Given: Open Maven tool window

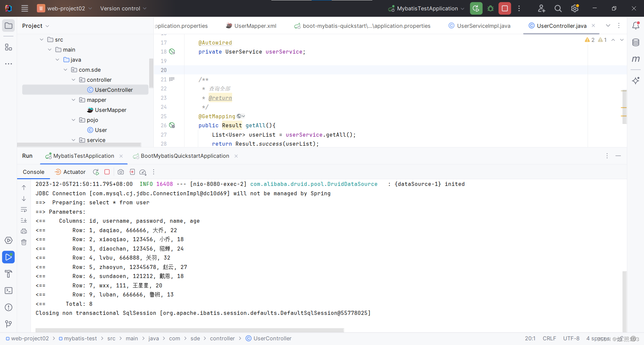Looking at the screenshot, I should [636, 59].
